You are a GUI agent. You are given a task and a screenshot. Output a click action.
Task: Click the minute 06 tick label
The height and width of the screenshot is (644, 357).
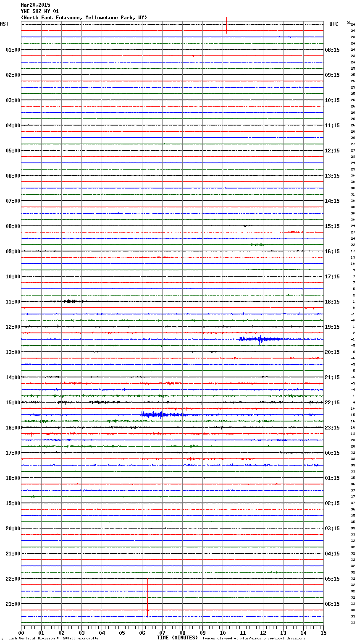pyautogui.click(x=142, y=633)
